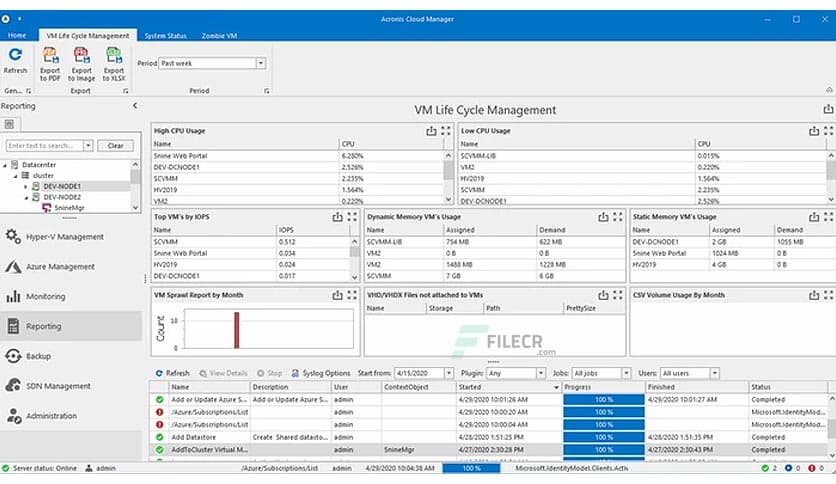Maximize the Low CPU Usage panel

828,131
